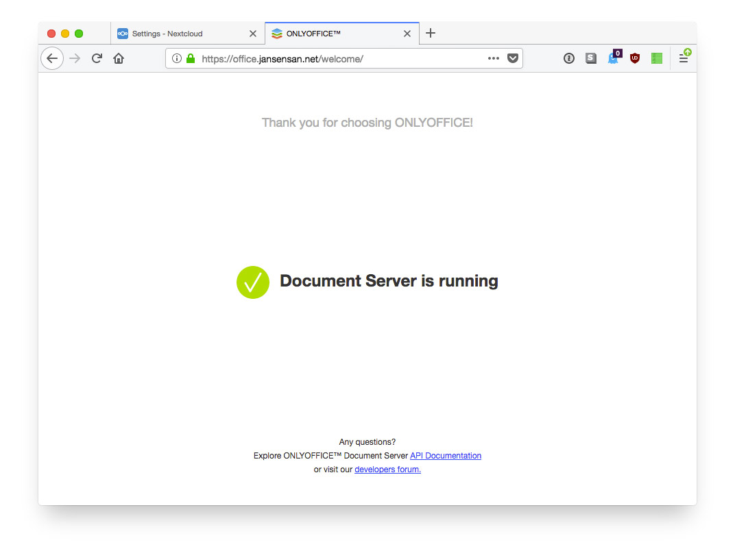Click the gray S extension icon
Screen dimensions: 735x560
590,58
